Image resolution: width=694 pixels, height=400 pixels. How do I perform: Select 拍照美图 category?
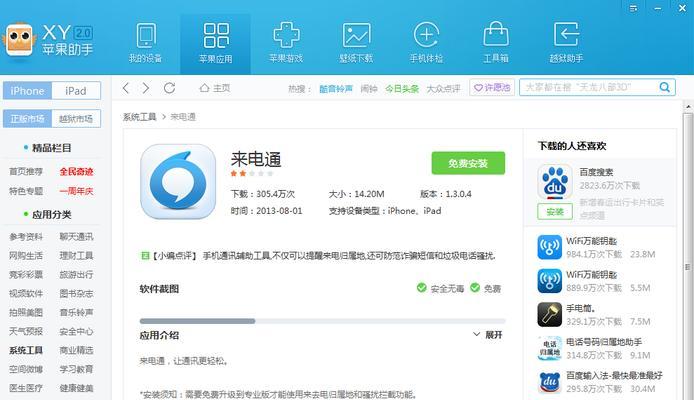click(x=26, y=312)
